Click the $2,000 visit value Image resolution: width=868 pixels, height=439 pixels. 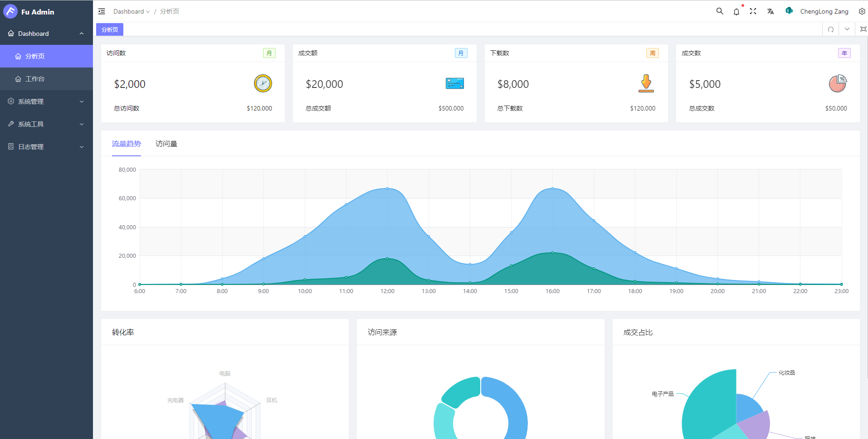click(x=130, y=84)
